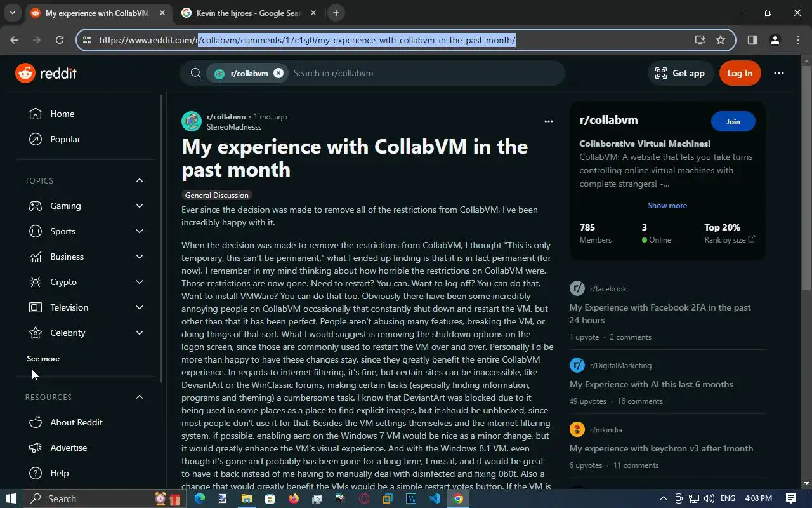Screen dimensions: 812x508
Task: Visit r/DigitalMarketing from related posts
Action: click(620, 366)
